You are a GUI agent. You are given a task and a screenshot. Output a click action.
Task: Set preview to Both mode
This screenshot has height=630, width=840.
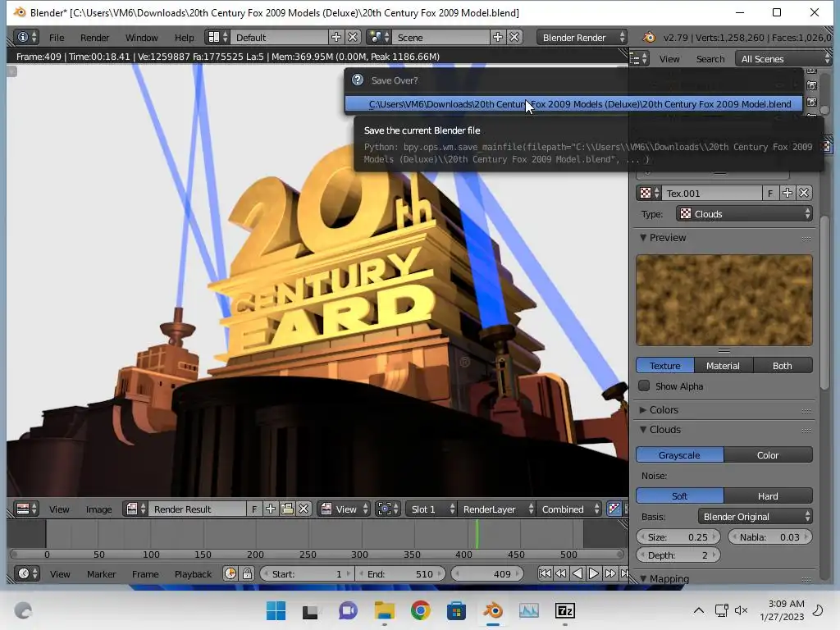coord(783,365)
